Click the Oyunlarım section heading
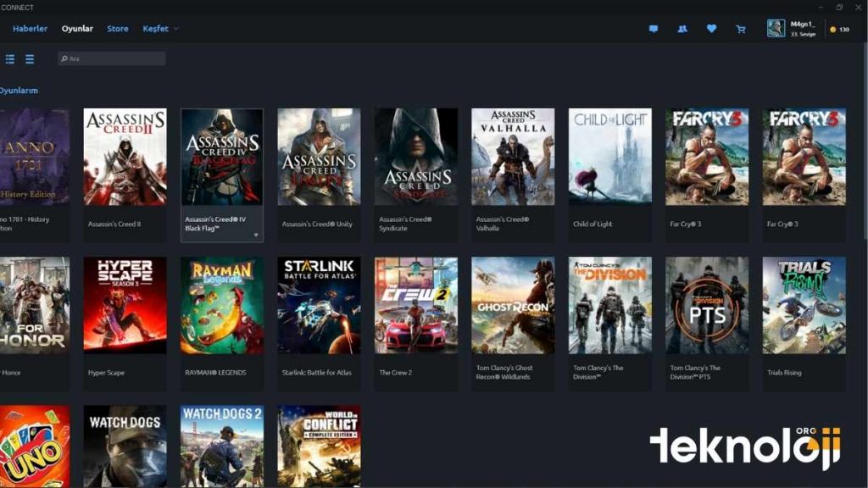The width and height of the screenshot is (868, 488). click(19, 90)
